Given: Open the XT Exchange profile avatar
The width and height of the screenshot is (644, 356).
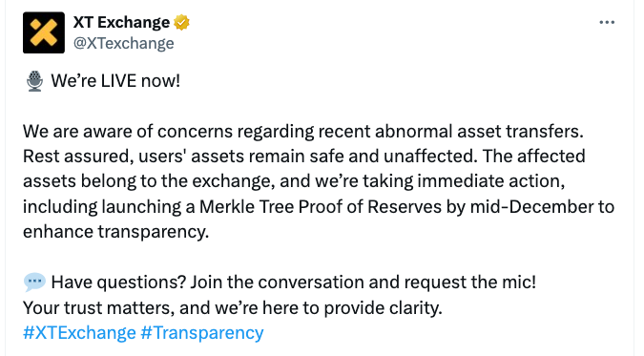Looking at the screenshot, I should click(44, 32).
